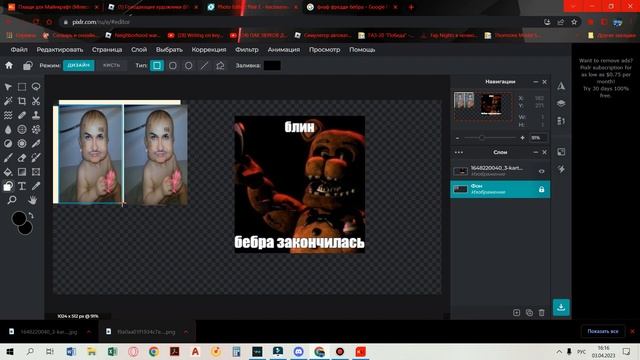Select the Magic Wand tool
640x360 pixels.
click(x=8, y=101)
